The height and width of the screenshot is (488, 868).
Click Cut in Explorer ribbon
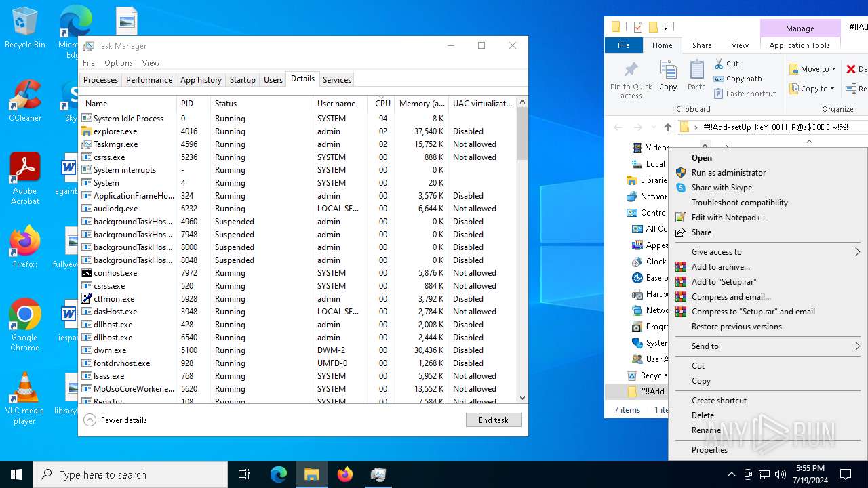click(x=726, y=64)
